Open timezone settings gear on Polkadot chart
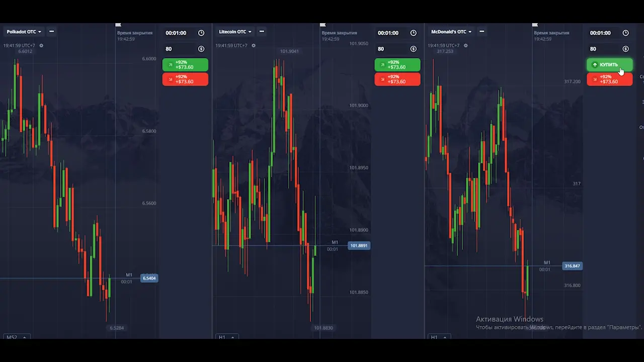Screen dimensions: 644x362 point(41,45)
